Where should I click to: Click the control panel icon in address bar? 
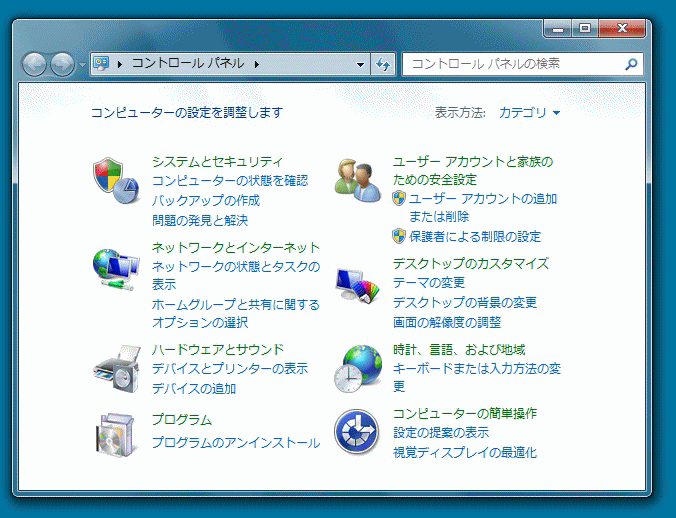click(x=101, y=64)
